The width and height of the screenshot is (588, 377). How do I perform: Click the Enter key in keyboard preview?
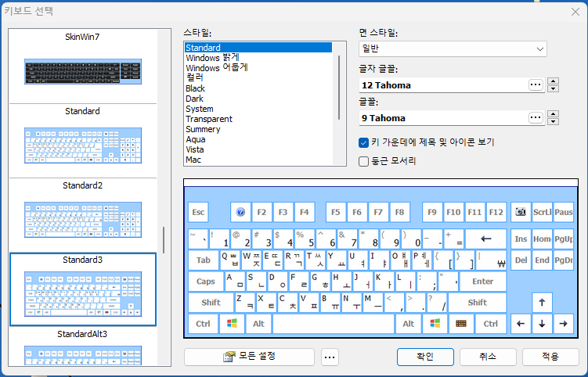tap(483, 282)
